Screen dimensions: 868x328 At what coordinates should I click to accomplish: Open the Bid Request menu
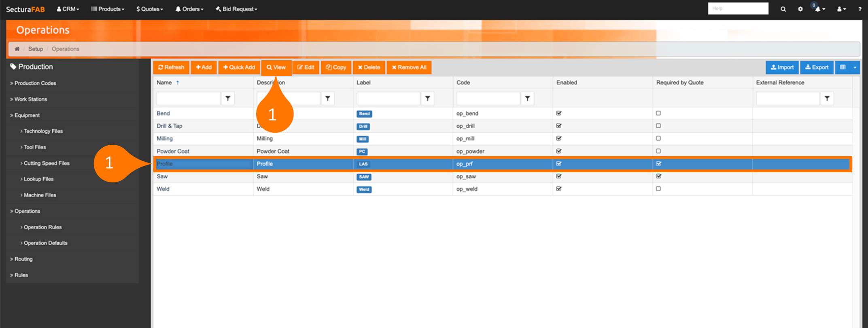pos(236,9)
